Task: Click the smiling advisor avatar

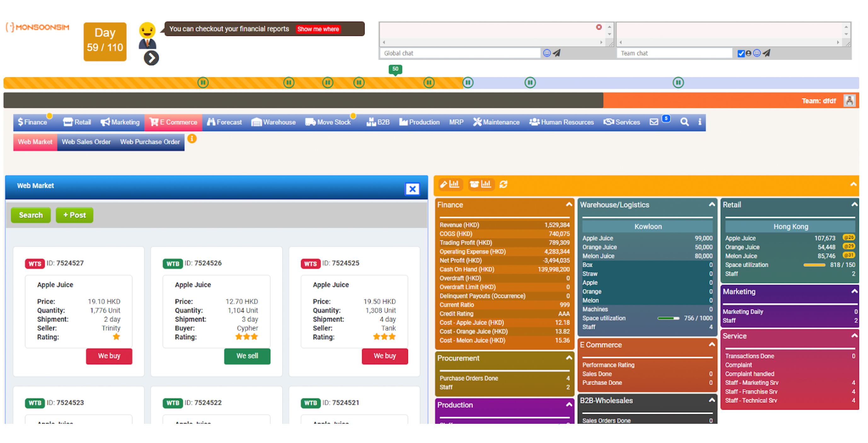Action: coord(147,35)
